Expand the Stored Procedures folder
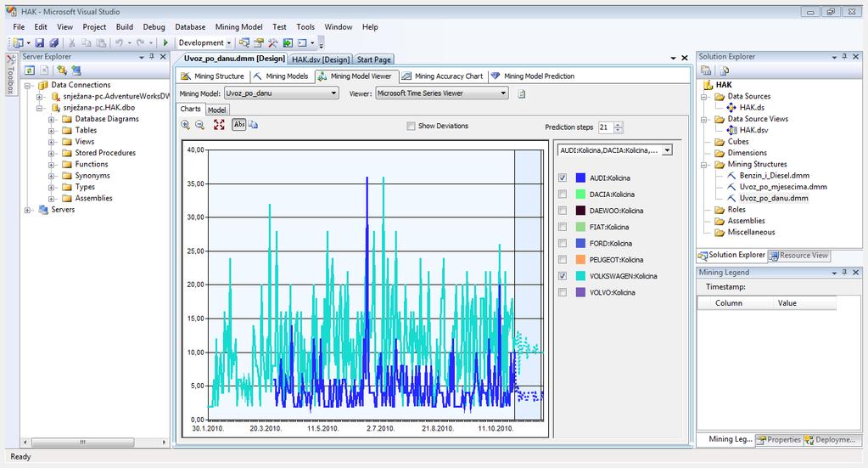This screenshot has width=868, height=468. point(51,154)
